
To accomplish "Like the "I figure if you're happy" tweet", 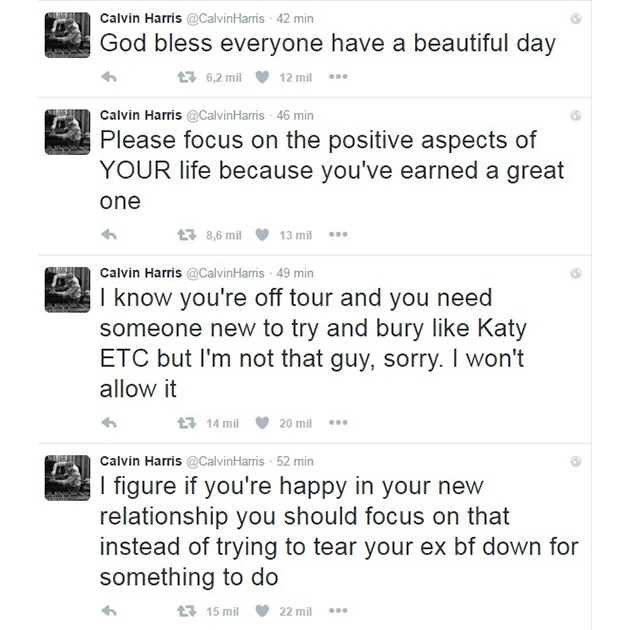I will click(262, 611).
